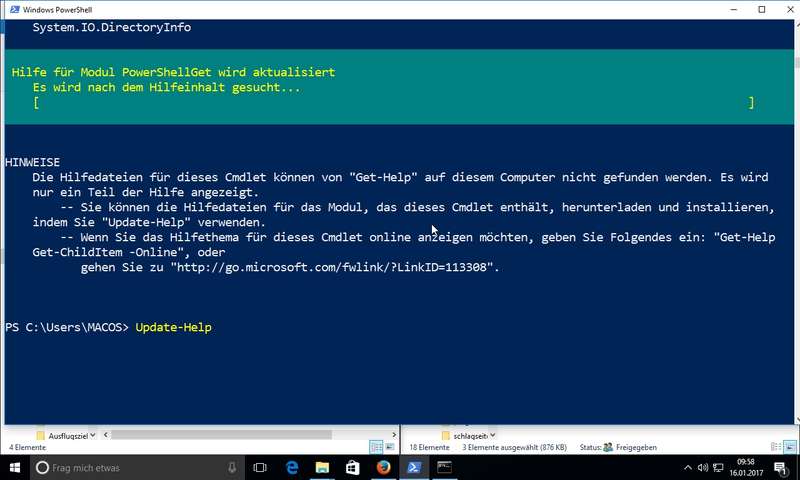Activate the Cortana microphone icon

pyautogui.click(x=232, y=467)
